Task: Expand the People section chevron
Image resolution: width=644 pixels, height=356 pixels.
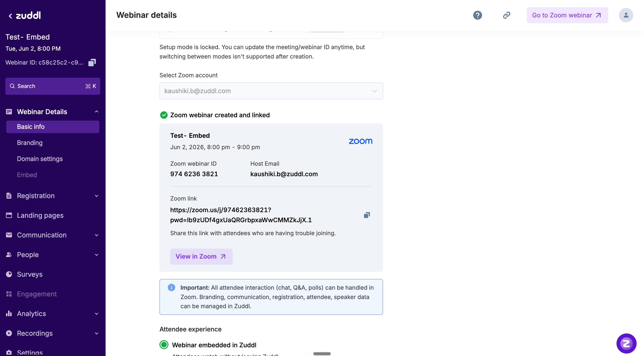Action: 97,255
